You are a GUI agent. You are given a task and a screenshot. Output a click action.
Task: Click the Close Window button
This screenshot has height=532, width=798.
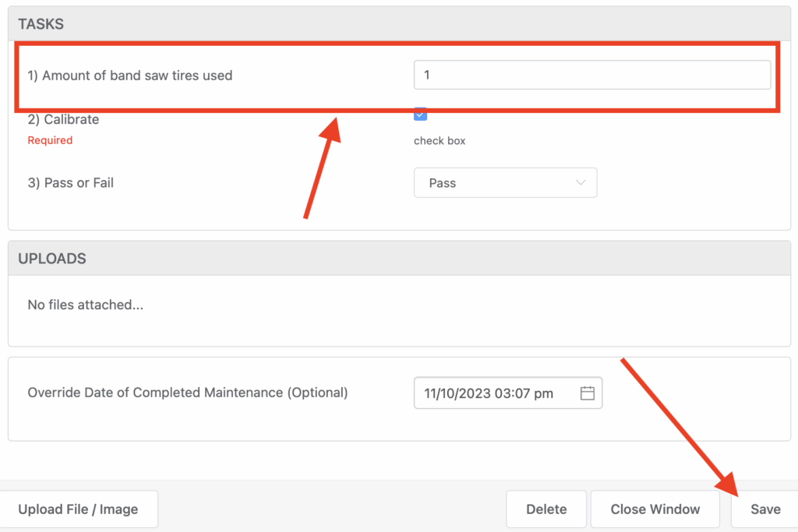[655, 509]
